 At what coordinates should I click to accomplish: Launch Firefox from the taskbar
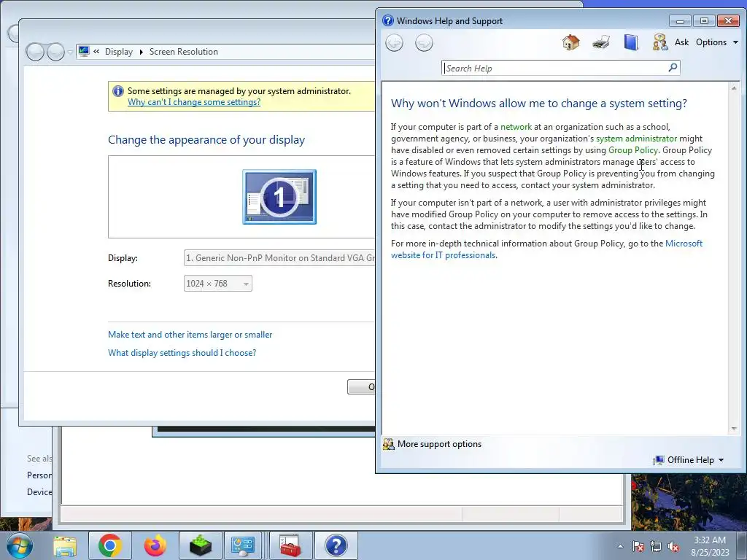(155, 545)
